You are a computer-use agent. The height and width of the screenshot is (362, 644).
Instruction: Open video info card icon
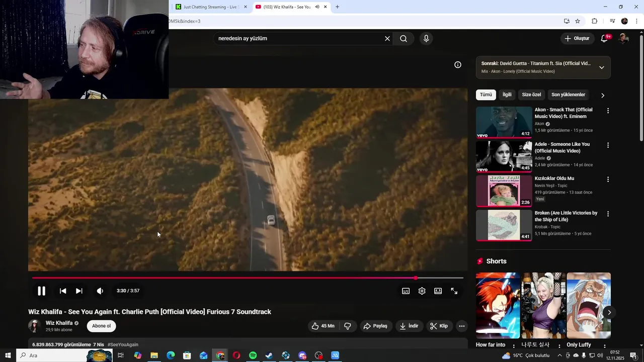(x=458, y=65)
